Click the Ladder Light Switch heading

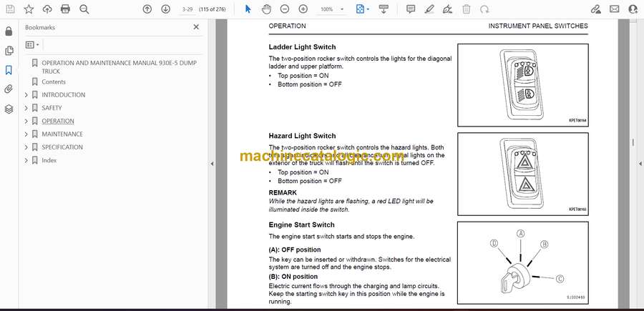pos(302,47)
